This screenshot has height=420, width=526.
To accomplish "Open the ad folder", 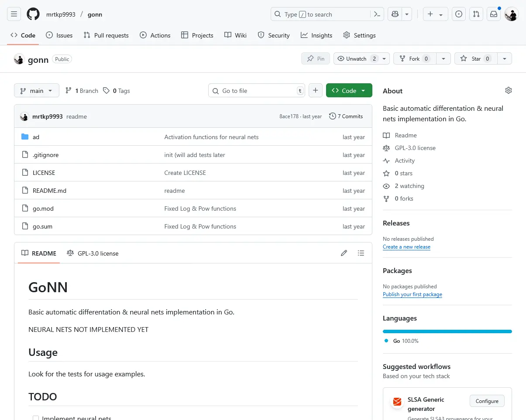I will (36, 137).
